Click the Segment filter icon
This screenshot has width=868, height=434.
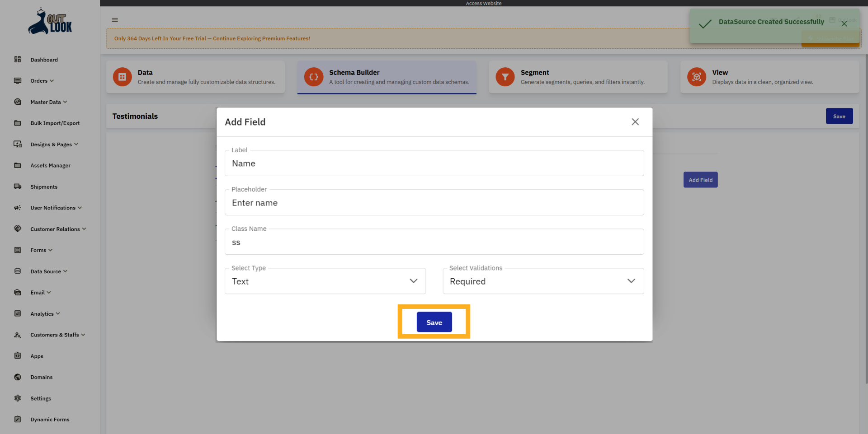point(505,77)
